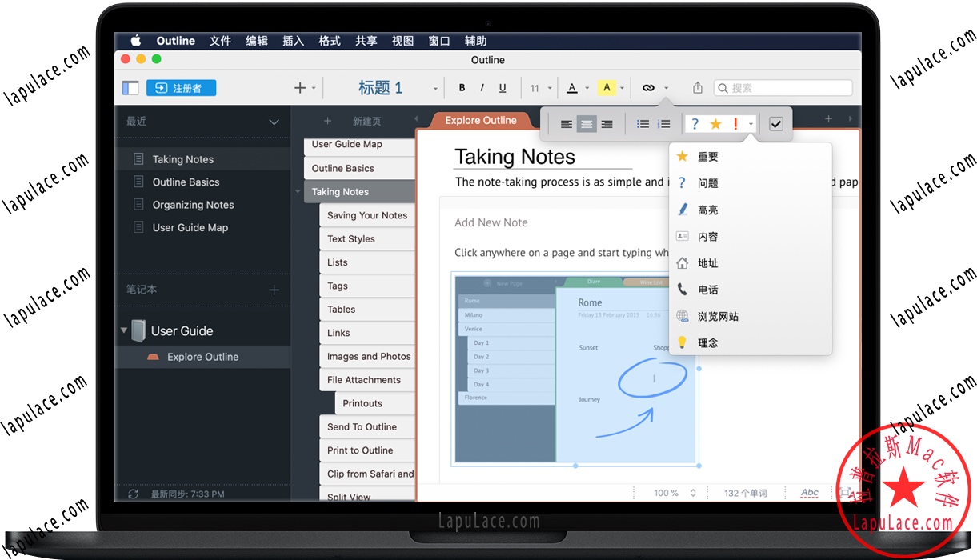The width and height of the screenshot is (977, 560).
Task: Open the arrow next to link icon
Action: click(666, 89)
